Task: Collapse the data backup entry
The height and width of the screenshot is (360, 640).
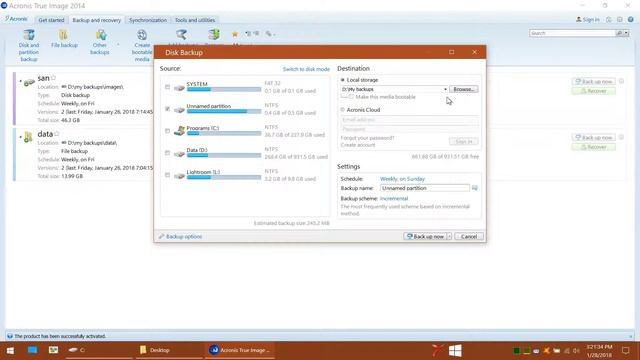Action: [x=20, y=137]
